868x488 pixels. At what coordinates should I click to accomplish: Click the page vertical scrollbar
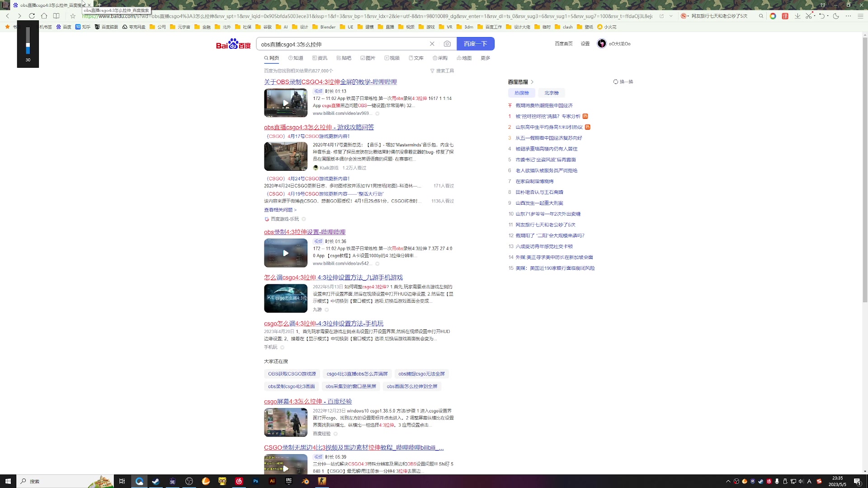[865, 169]
